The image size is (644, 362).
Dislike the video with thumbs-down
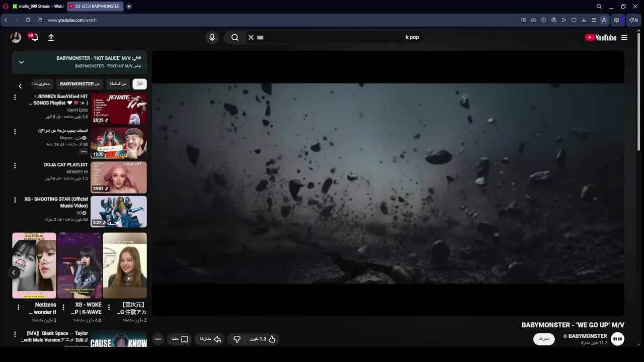pyautogui.click(x=237, y=339)
